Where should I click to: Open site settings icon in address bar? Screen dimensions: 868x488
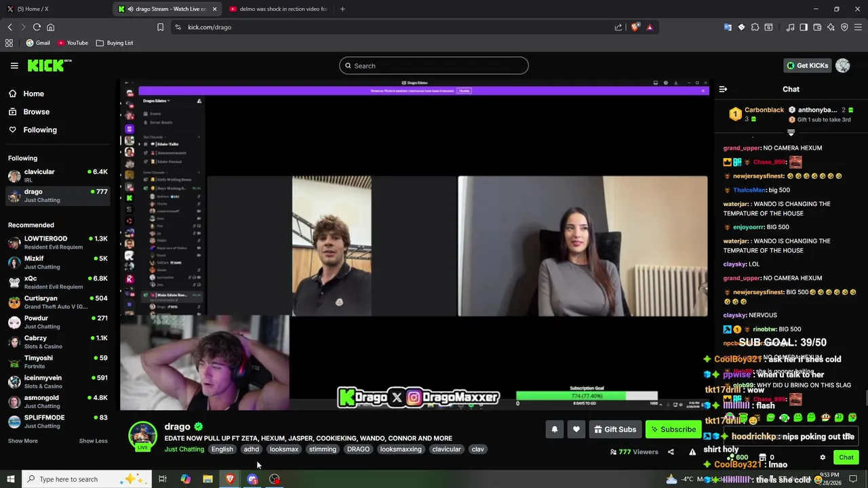click(178, 27)
